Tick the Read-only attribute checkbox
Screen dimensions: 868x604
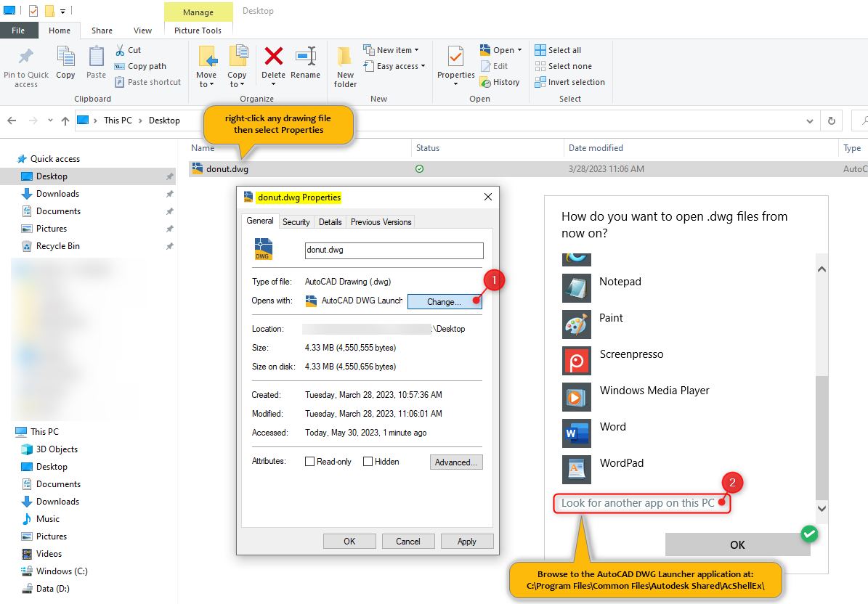pos(310,462)
